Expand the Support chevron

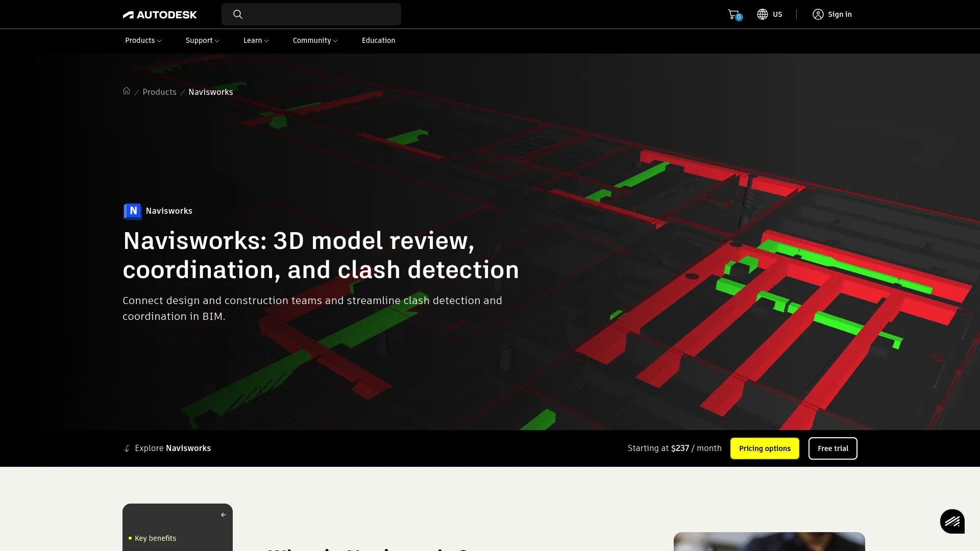tap(217, 41)
